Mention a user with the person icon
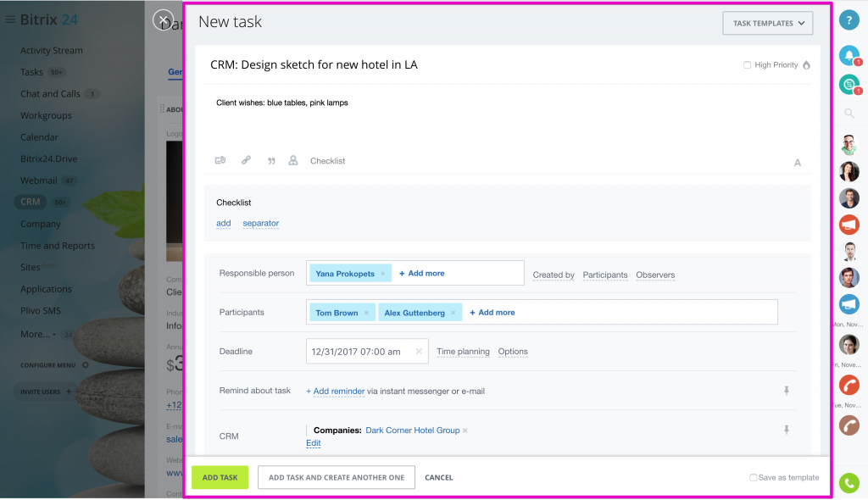Screen dimensions: 868x500 pyautogui.click(x=293, y=160)
